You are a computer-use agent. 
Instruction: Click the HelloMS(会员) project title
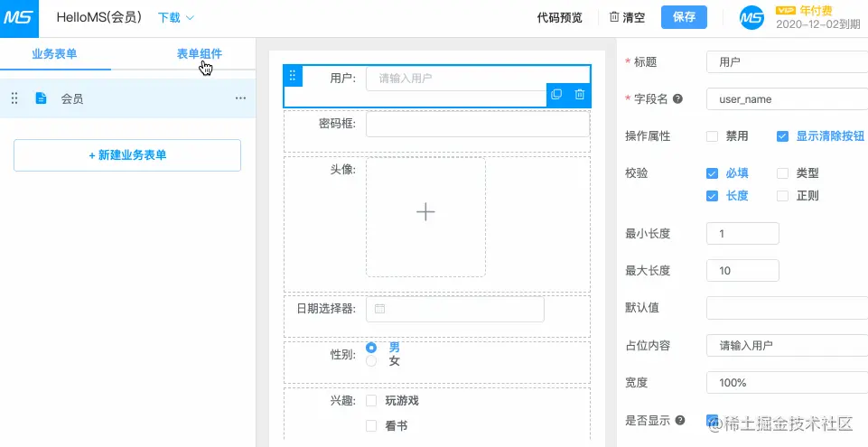[x=99, y=18]
